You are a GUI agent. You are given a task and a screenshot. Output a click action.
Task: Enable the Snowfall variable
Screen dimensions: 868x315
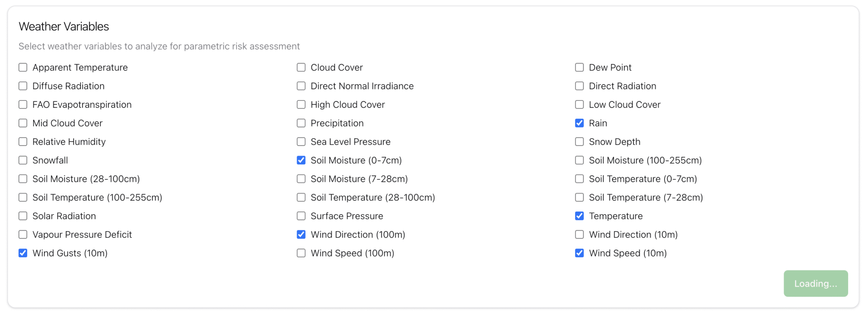(23, 160)
